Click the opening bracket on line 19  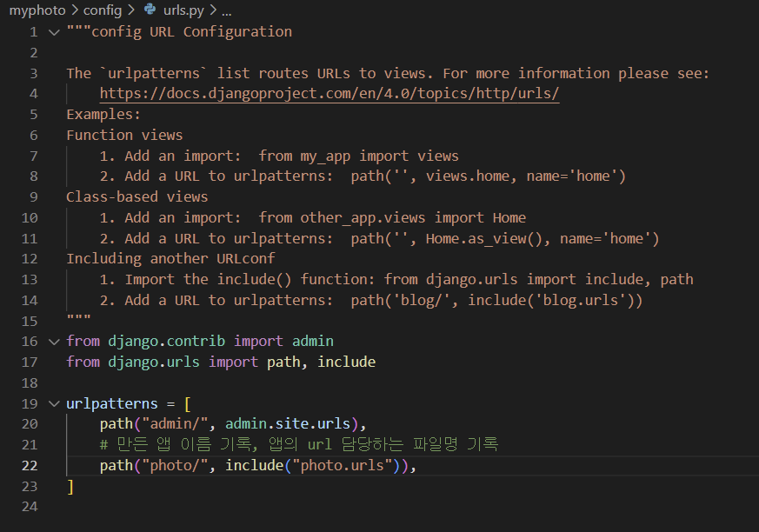coord(187,403)
